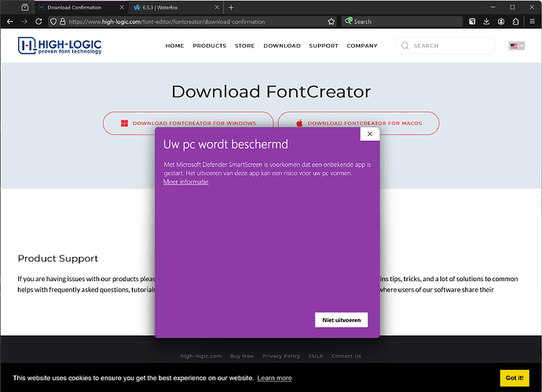The height and width of the screenshot is (392, 542).
Task: Click the account profile icon in toolbar
Action: [x=501, y=22]
